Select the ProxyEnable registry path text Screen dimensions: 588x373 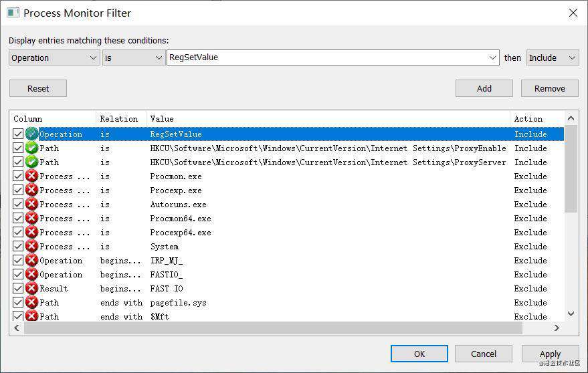(328, 148)
